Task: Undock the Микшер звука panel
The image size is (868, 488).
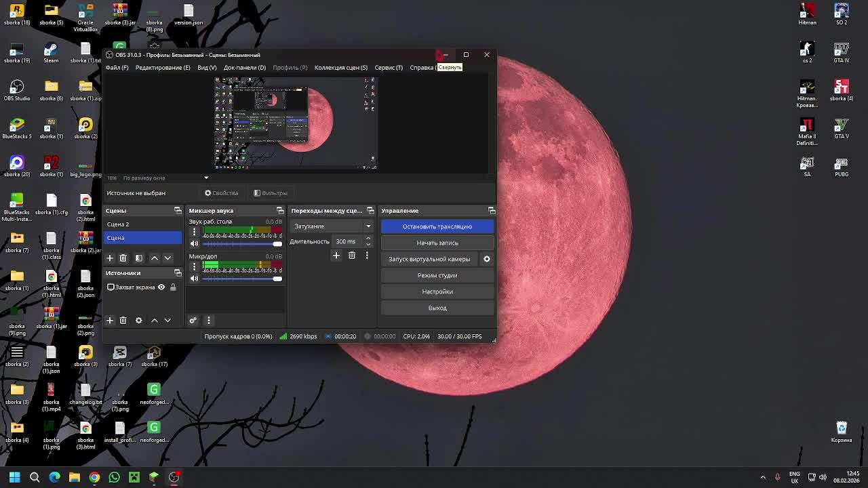Action: [280, 211]
